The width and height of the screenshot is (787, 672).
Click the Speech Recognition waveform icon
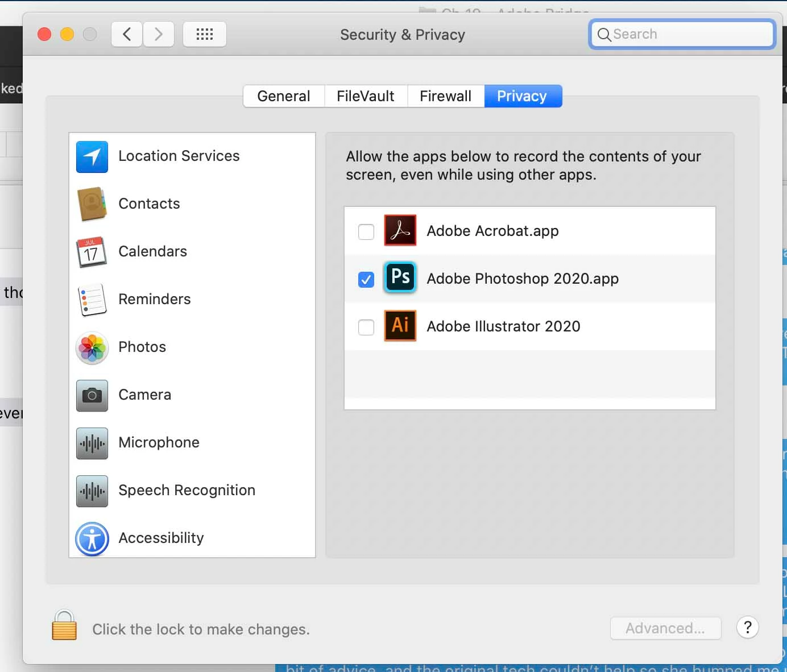click(x=92, y=491)
